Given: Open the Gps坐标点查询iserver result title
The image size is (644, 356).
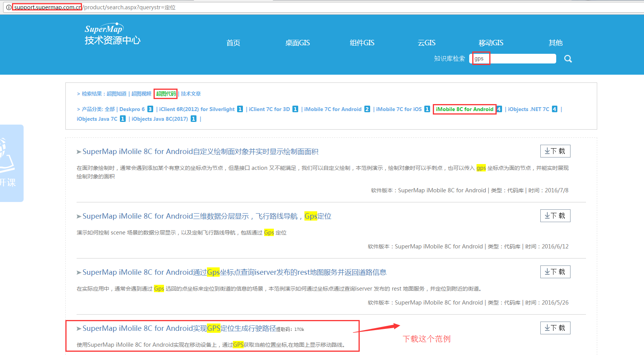Looking at the screenshot, I should [234, 272].
